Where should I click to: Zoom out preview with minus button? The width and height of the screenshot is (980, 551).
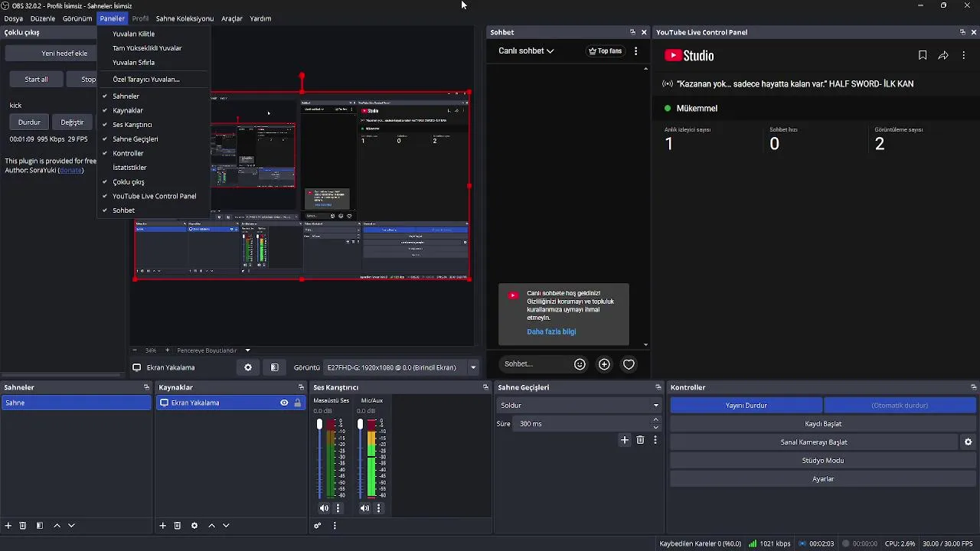(x=135, y=350)
